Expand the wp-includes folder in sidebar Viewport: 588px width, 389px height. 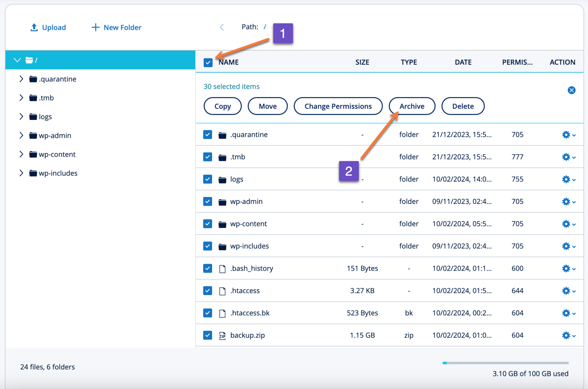point(21,173)
